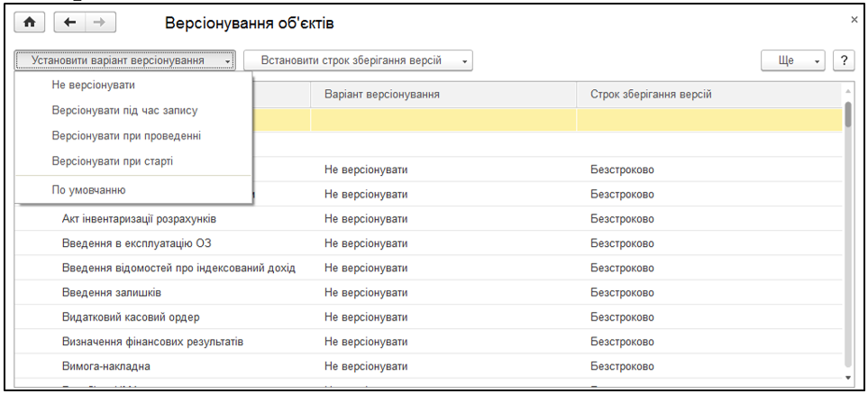
Task: Select Акт інвентаризації розрахунків row
Action: [x=139, y=219]
